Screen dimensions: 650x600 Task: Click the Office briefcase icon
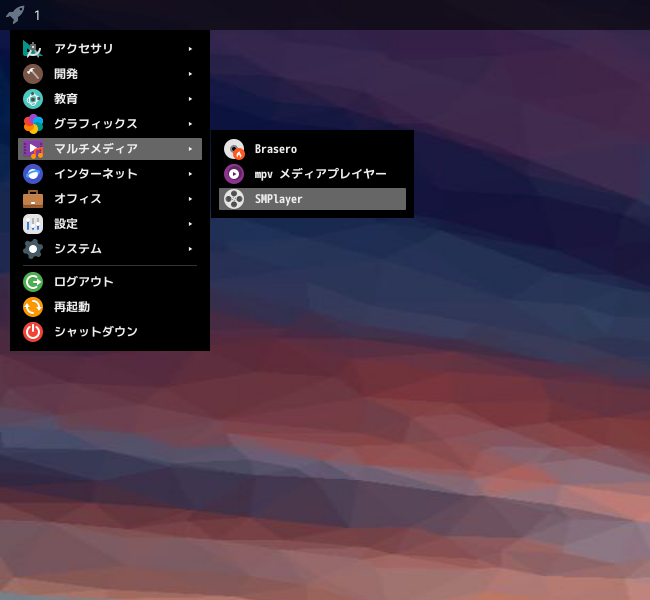(33, 199)
